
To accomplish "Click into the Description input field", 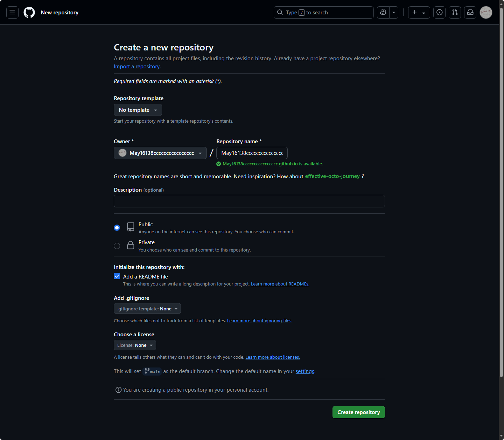I will point(249,201).
